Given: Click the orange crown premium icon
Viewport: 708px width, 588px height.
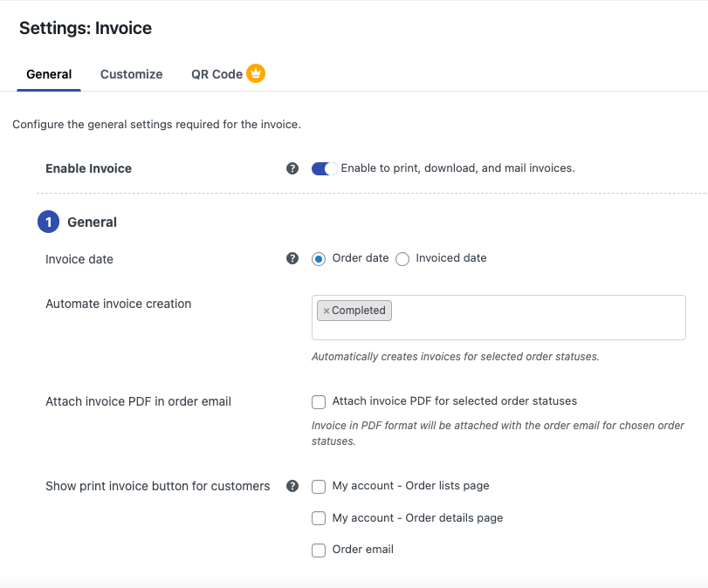Looking at the screenshot, I should [x=256, y=73].
